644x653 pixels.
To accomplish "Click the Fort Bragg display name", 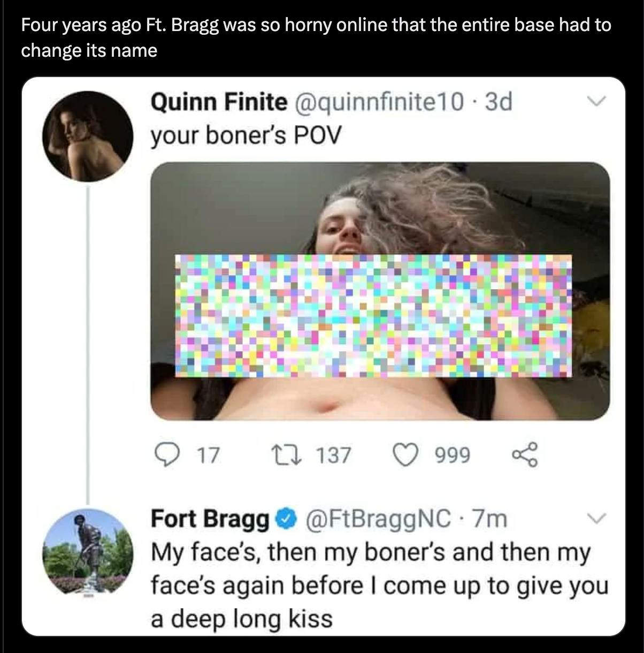I will 210,519.
